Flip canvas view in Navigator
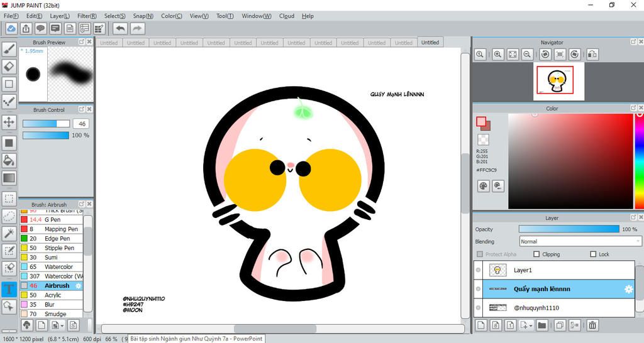644x343 pixels. tap(592, 54)
